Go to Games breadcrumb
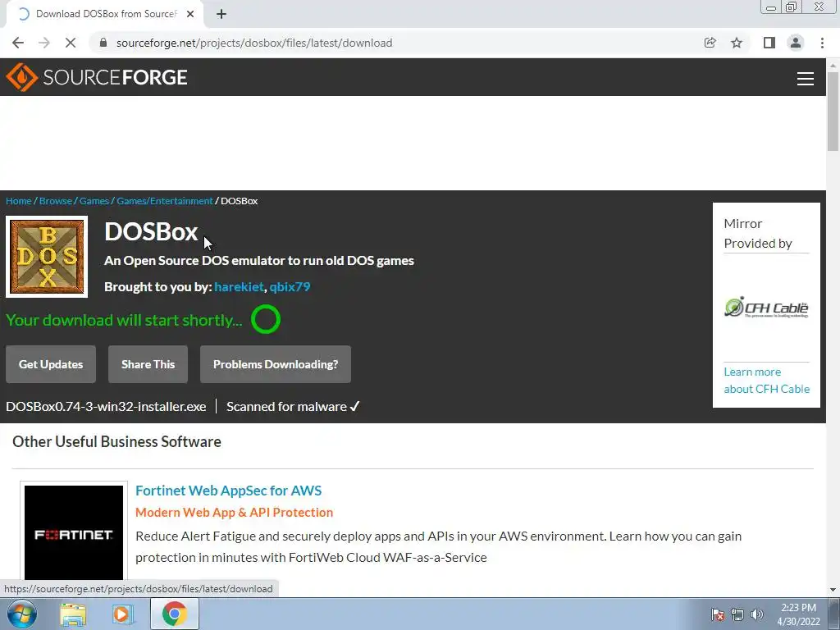Screen dimensions: 840x630 [94, 201]
